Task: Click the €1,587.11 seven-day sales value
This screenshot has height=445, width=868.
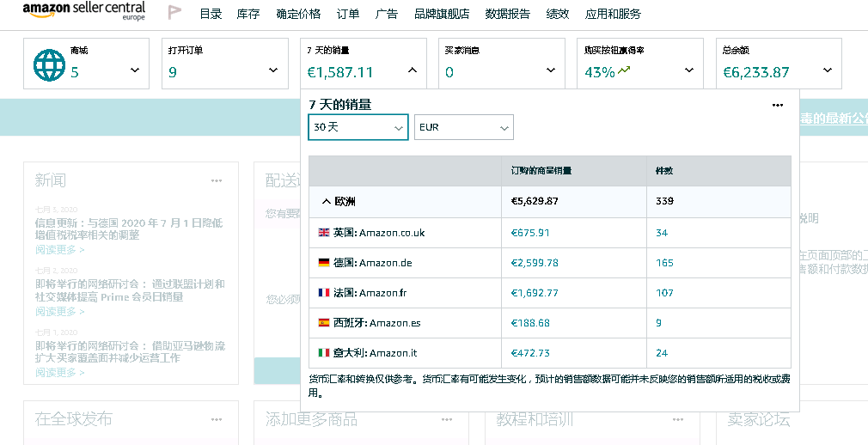Action: 339,72
